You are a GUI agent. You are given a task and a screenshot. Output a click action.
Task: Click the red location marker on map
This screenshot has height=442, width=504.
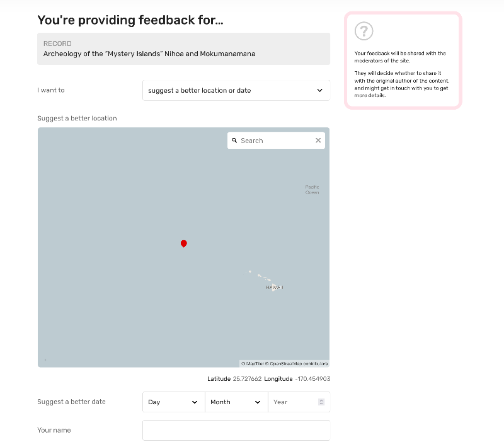[183, 243]
